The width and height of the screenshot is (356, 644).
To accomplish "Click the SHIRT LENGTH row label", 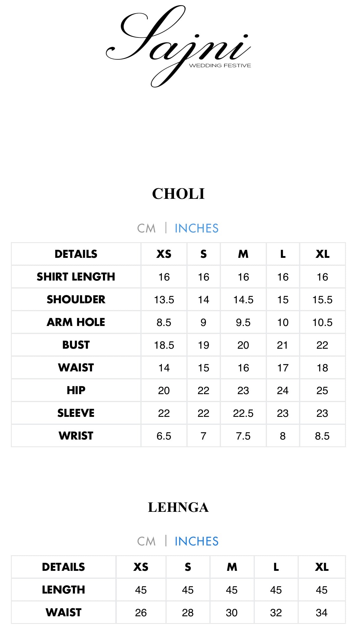I will [x=76, y=277].
